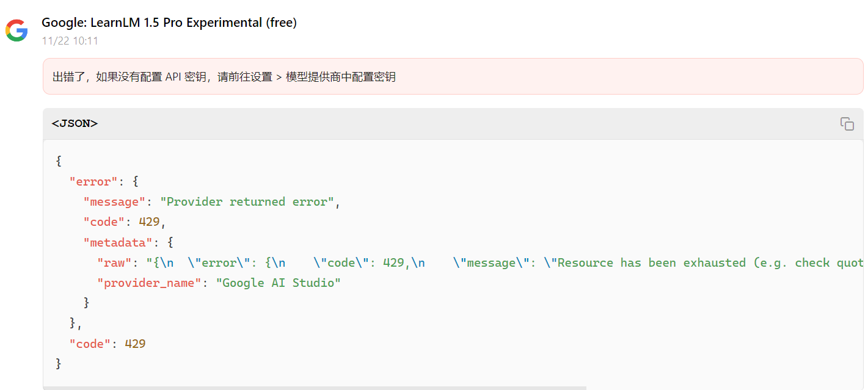868x390 pixels.
Task: Click the final top-level "code" key
Action: [90, 344]
